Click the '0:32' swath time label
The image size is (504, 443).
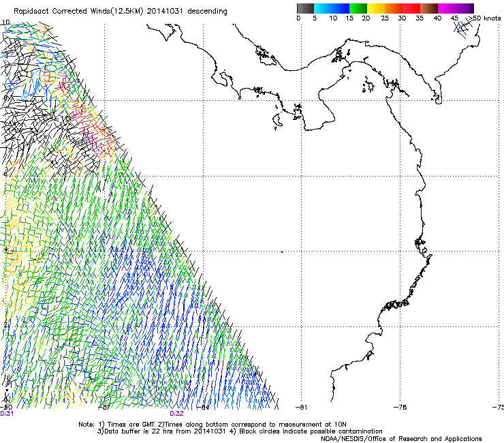[177, 414]
